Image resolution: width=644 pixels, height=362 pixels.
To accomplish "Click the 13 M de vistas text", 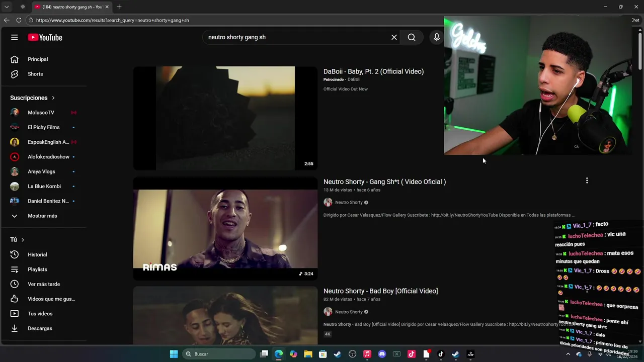I will (x=338, y=190).
